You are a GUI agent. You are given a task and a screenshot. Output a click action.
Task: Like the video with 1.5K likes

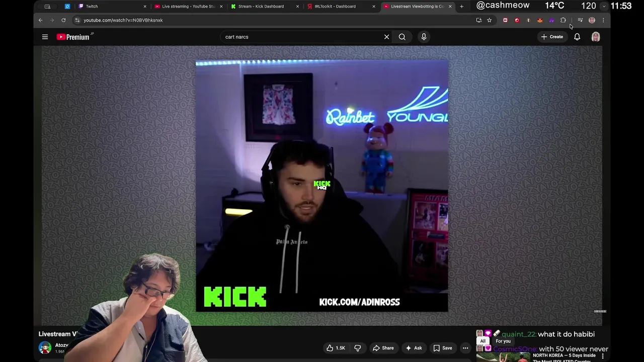336,348
